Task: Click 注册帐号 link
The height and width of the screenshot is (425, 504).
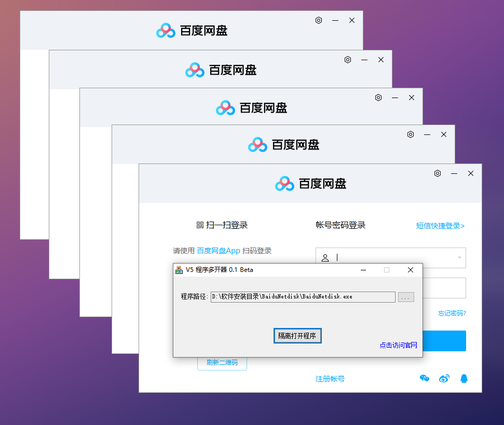Action: point(330,379)
